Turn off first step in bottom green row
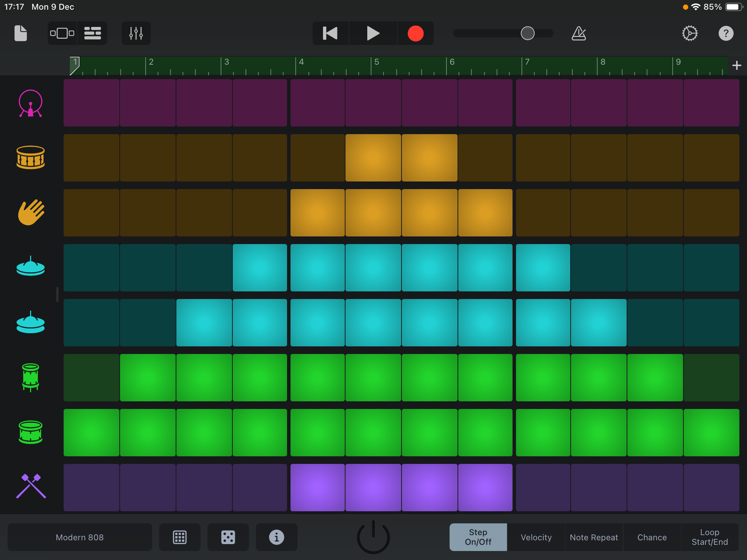Viewport: 747px width, 560px height. pyautogui.click(x=91, y=432)
